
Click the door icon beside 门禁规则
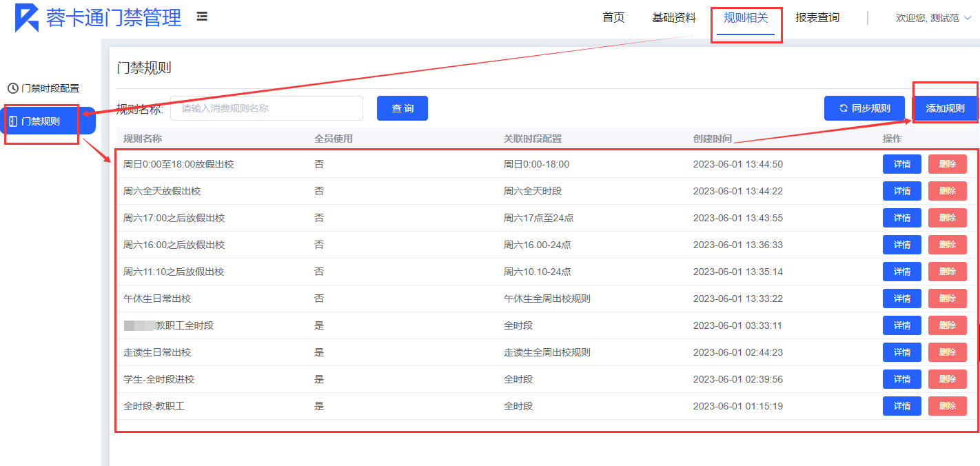click(x=12, y=121)
